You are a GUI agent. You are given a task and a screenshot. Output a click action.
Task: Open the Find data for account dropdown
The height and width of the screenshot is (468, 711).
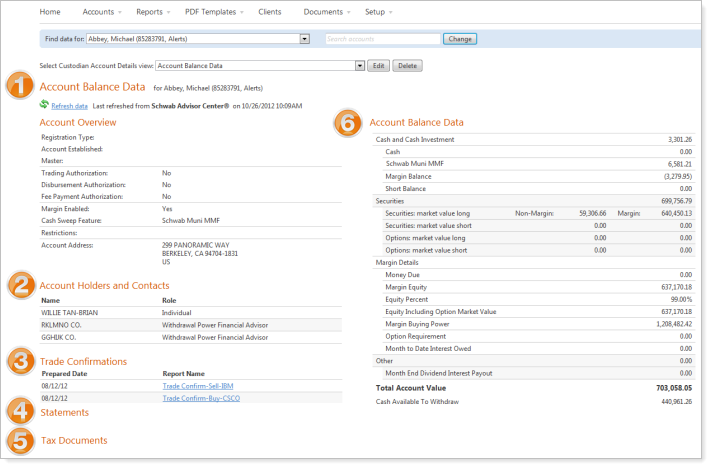(x=303, y=39)
